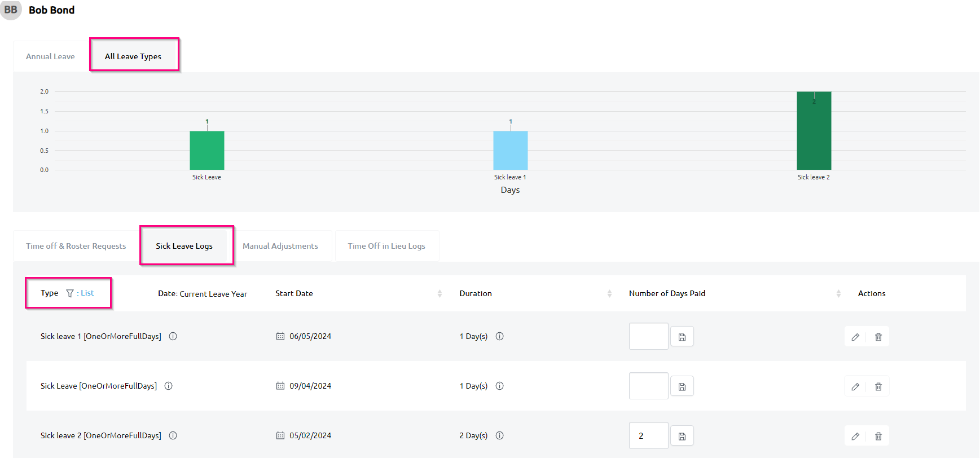Sort table by Start Date column
Screen dimensions: 980x458
click(x=440, y=293)
